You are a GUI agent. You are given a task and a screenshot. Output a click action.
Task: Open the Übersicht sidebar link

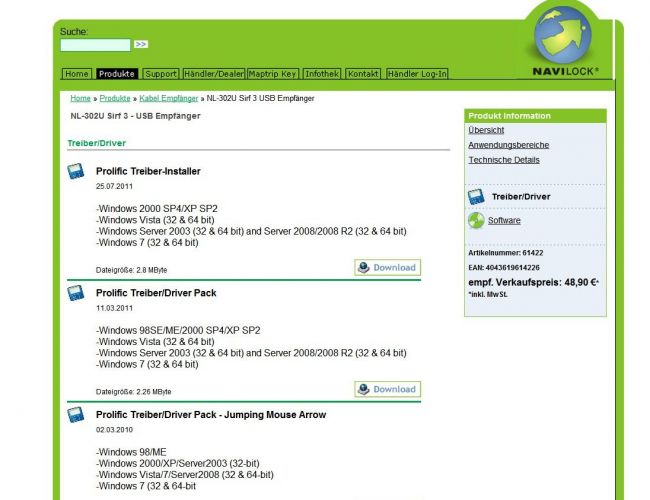pos(486,130)
